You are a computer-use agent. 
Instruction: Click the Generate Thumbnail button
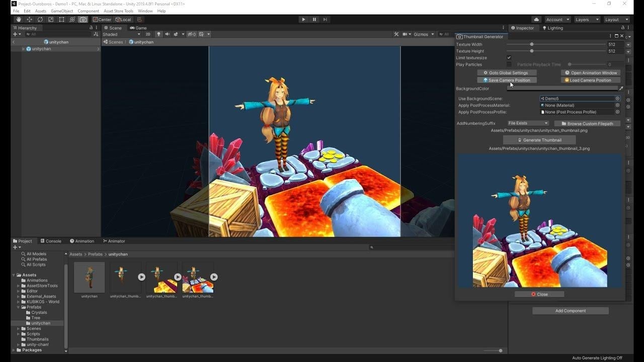coord(539,140)
